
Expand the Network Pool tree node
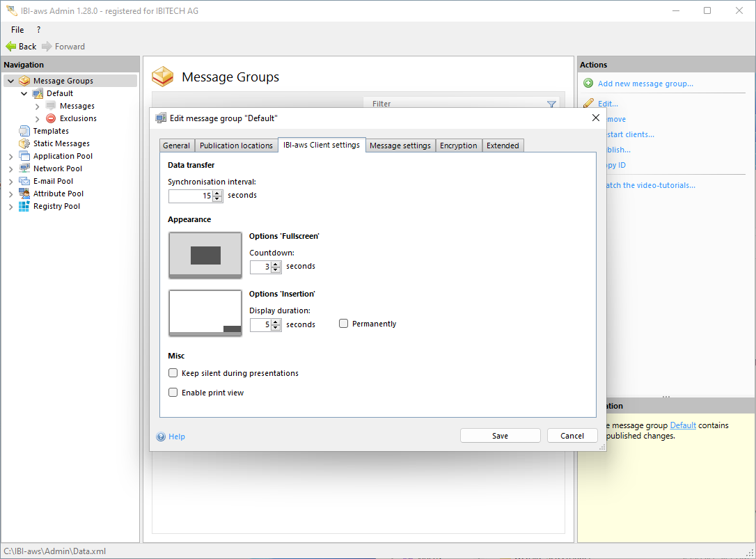tap(10, 168)
